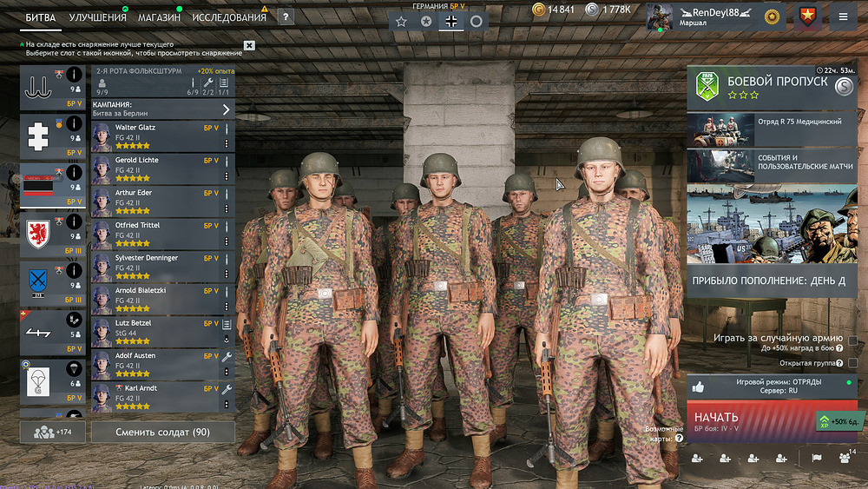
Task: Click the engineer 2/2 count icon in squad header
Action: [208, 83]
